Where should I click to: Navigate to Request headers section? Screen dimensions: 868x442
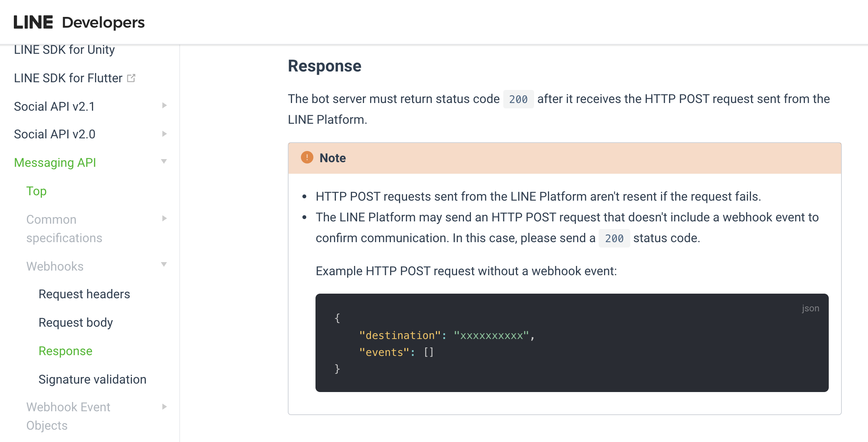coord(84,294)
